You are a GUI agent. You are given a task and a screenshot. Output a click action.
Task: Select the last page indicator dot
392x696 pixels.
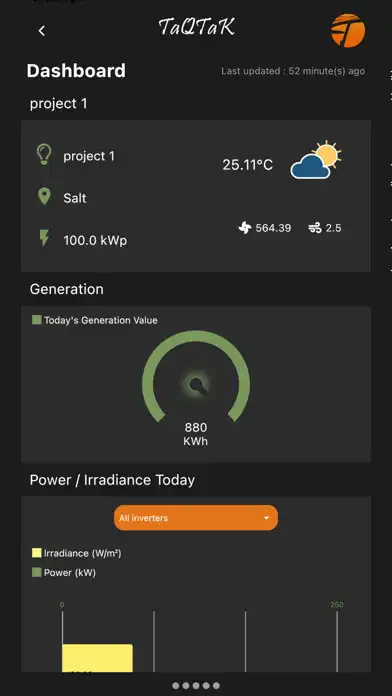pos(216,686)
